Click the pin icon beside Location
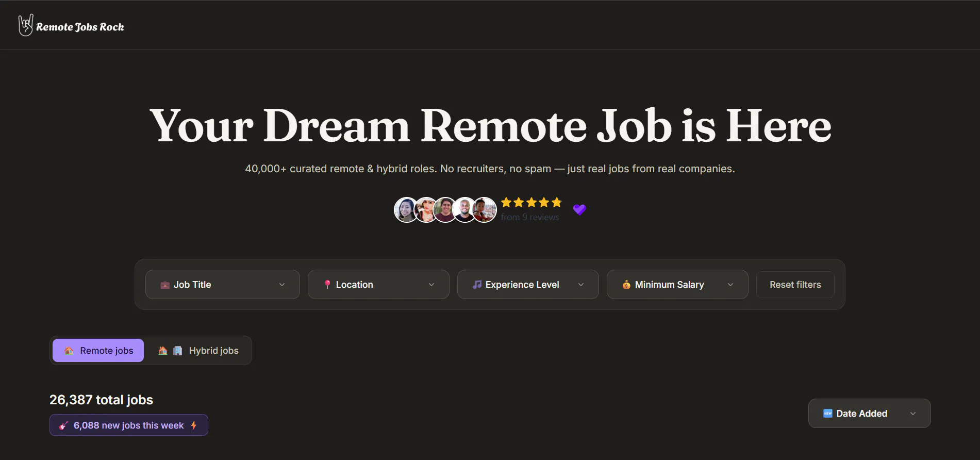 click(x=327, y=284)
